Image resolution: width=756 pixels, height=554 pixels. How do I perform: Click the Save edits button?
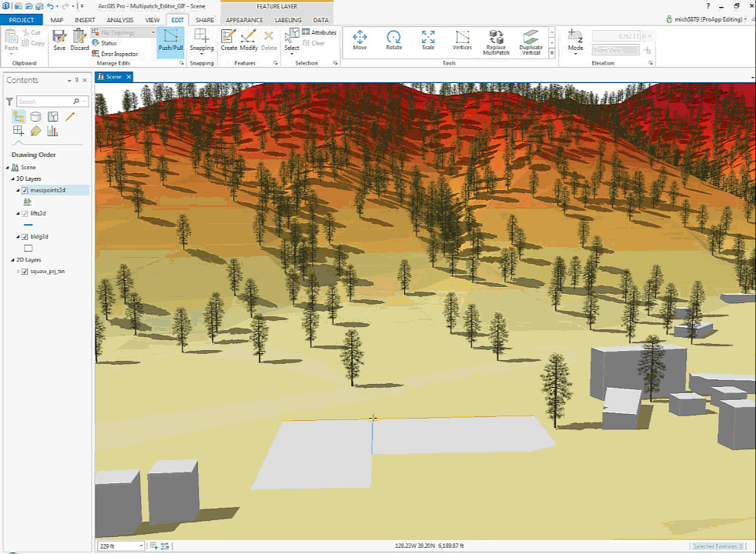[x=59, y=40]
